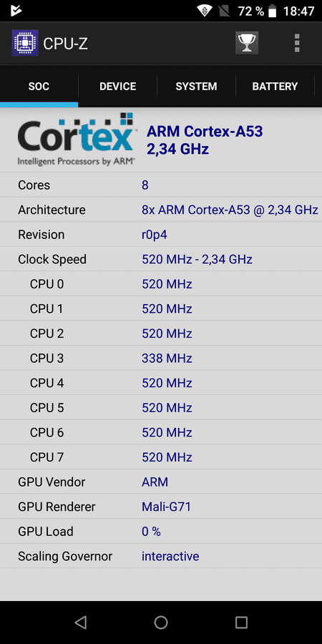Select the SOC tab
Image resolution: width=322 pixels, height=644 pixels.
point(39,87)
